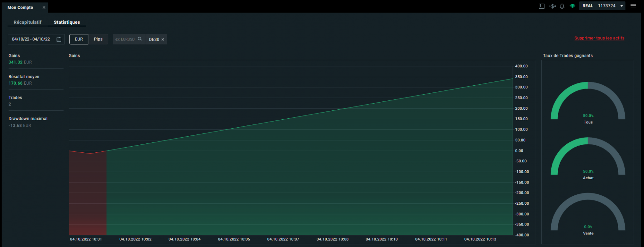Open the calendar date picker icon
This screenshot has height=247, width=644.
pos(59,39)
